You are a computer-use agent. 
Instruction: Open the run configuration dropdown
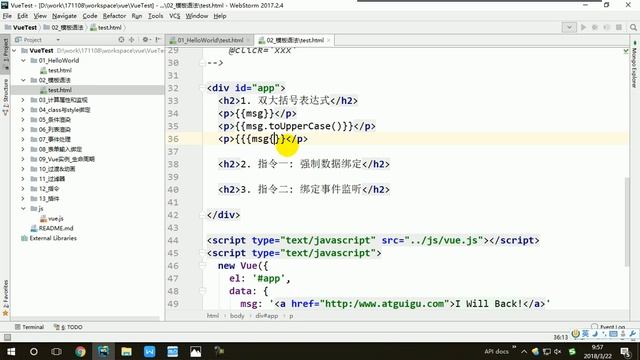[x=569, y=27]
